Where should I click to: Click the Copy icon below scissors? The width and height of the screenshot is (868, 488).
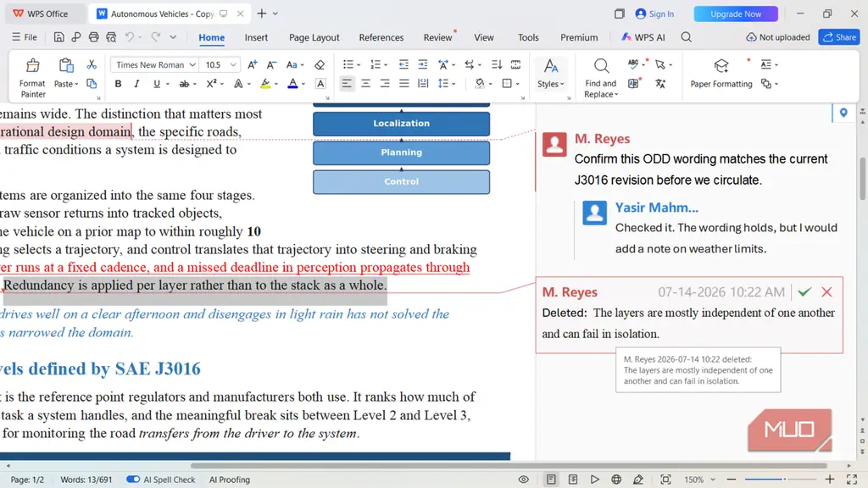pyautogui.click(x=92, y=84)
